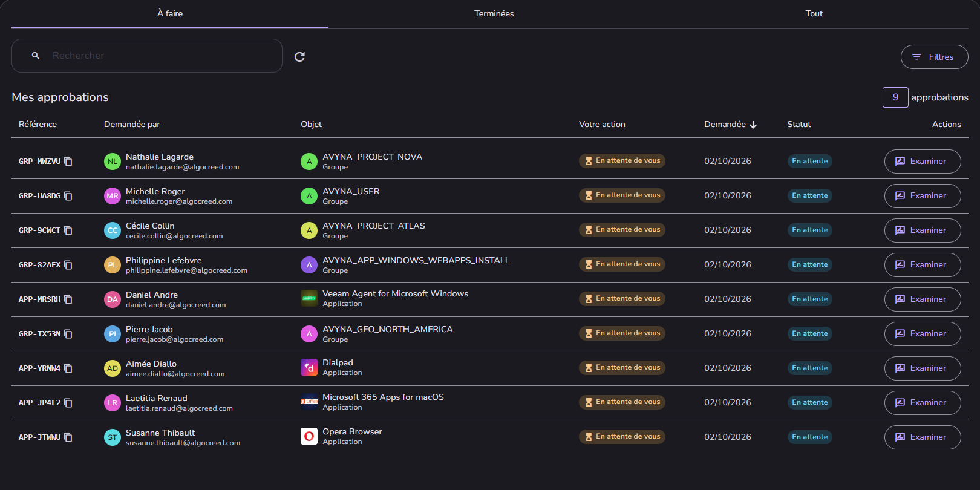Click the Opera Browser application icon
Viewport: 980px width, 490px height.
[309, 436]
